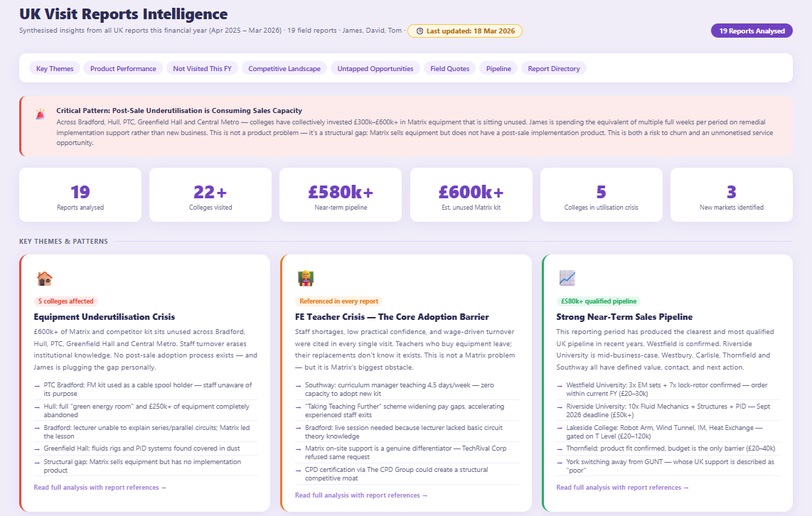The width and height of the screenshot is (812, 516).
Task: Click the clock icon on the Last updated badge
Action: 420,31
